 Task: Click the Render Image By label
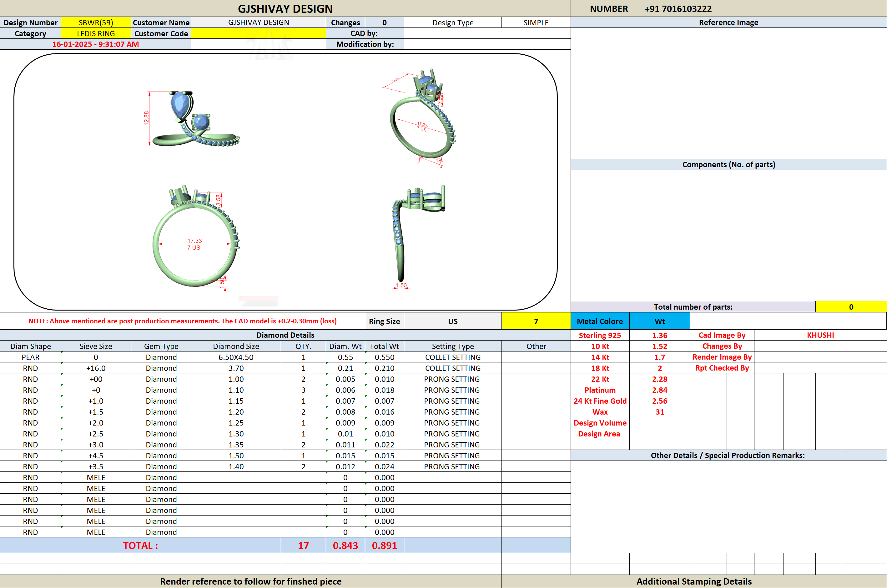(x=722, y=357)
